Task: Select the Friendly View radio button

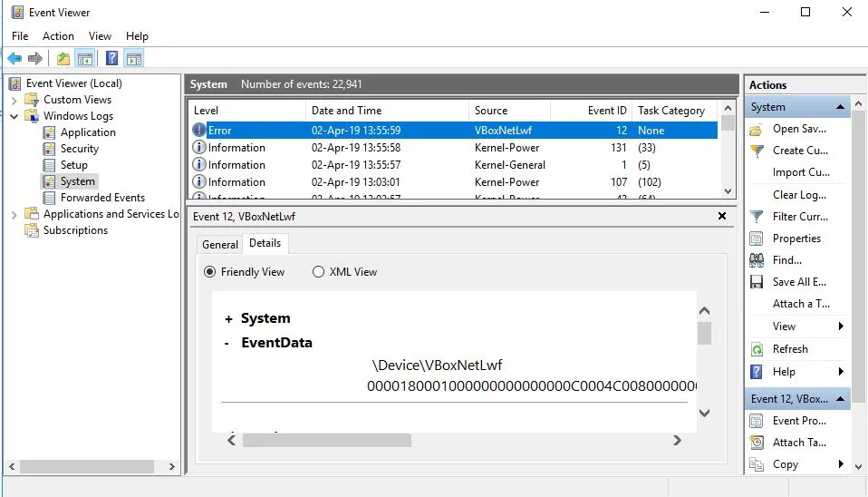Action: coord(210,272)
